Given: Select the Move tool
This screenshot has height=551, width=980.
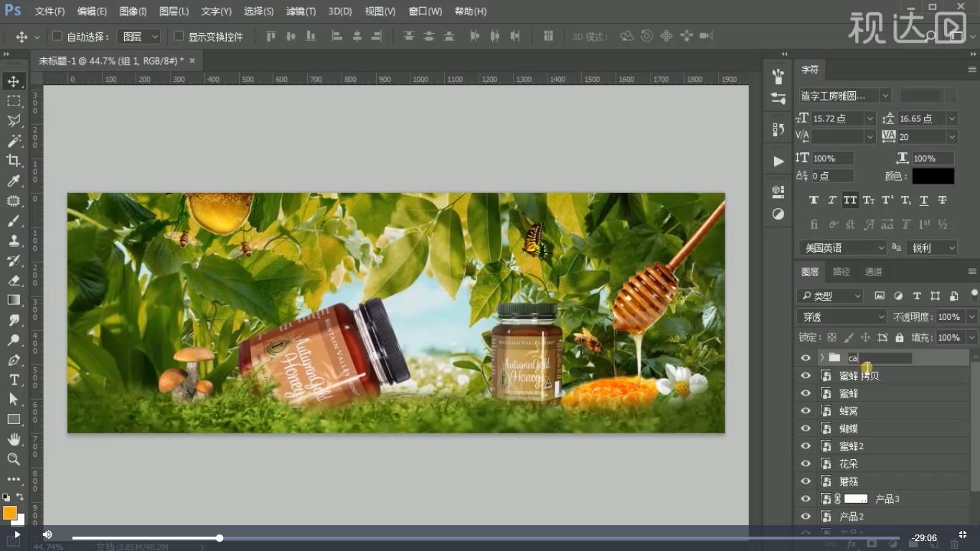Looking at the screenshot, I should coord(14,81).
